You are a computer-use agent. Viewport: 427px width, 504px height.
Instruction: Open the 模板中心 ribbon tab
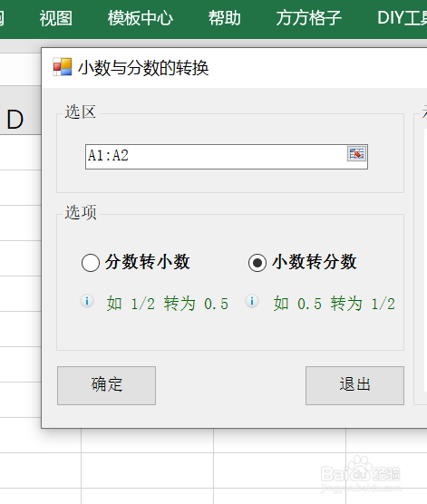coord(141,18)
